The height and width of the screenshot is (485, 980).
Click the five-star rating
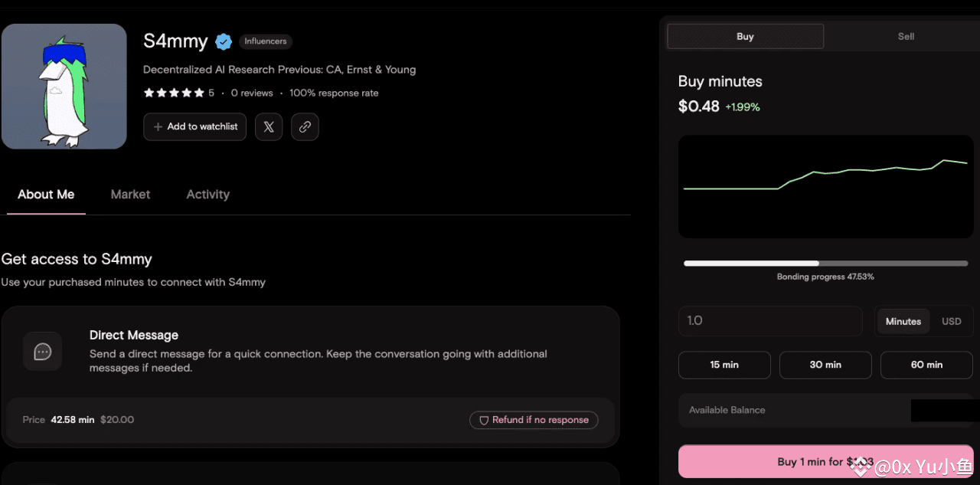click(173, 93)
